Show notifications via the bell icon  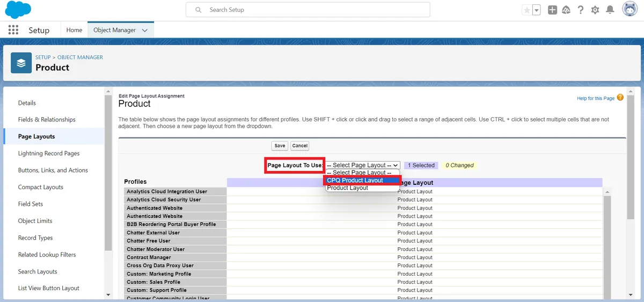pyautogui.click(x=610, y=10)
